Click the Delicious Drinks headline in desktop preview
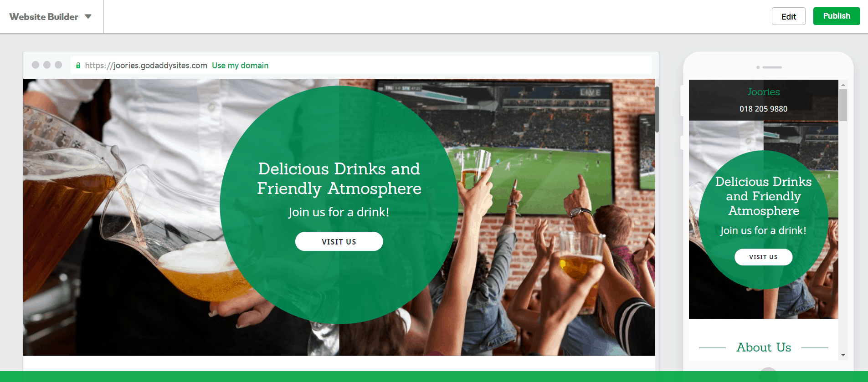This screenshot has height=382, width=868. (x=339, y=178)
